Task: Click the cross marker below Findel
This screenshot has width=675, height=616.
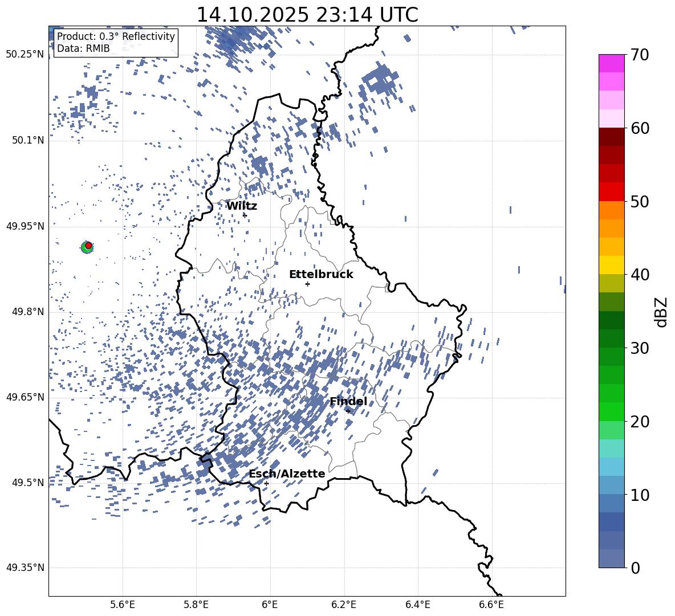Action: click(x=348, y=411)
